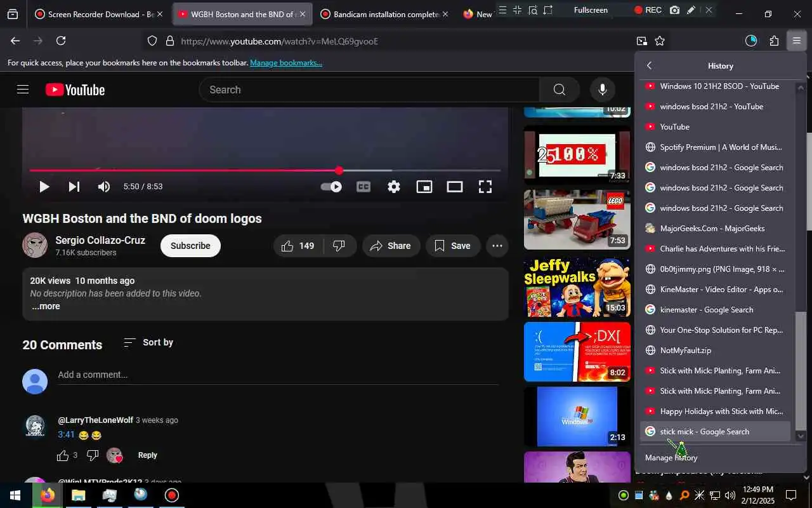The height and width of the screenshot is (508, 812).
Task: Save the video to a playlist
Action: [453, 246]
